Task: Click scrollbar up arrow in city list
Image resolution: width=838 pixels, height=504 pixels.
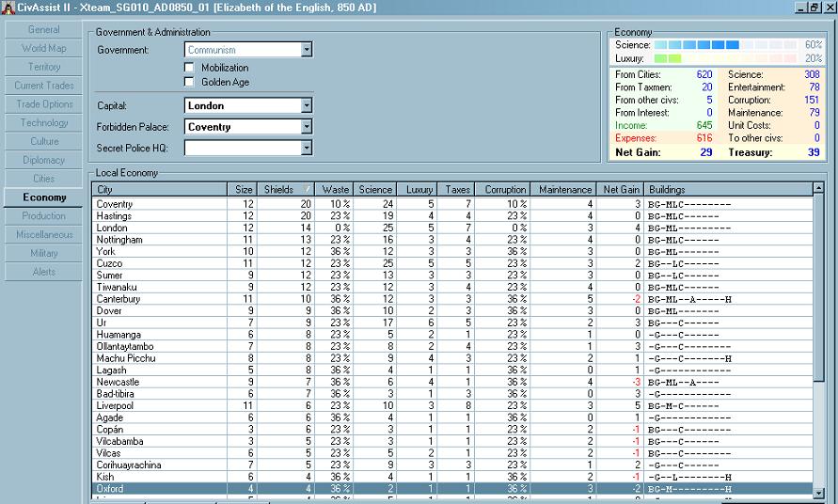Action: click(818, 188)
